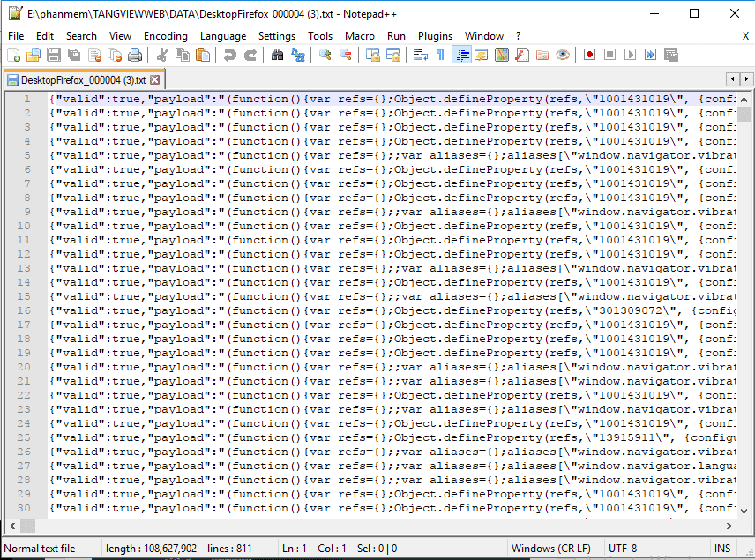This screenshot has height=560, width=755.
Task: Toggle the Indent Guide button
Action: coord(461,56)
